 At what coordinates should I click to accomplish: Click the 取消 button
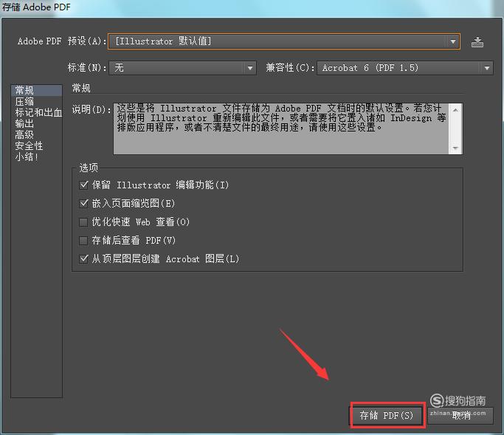coord(460,415)
